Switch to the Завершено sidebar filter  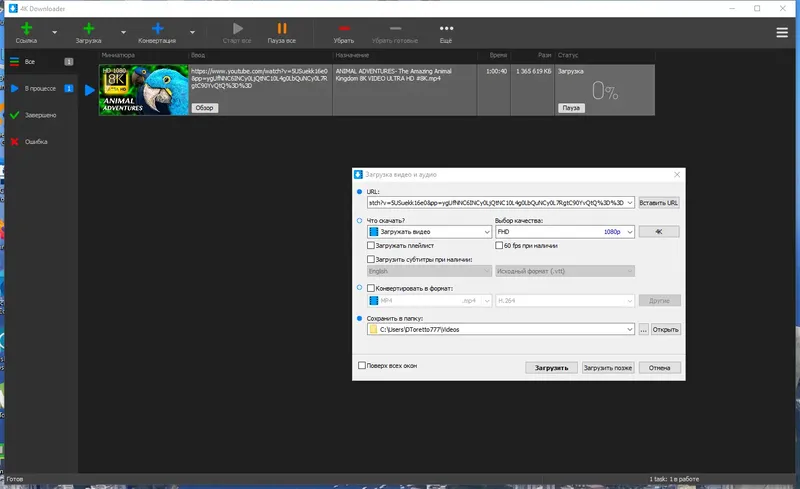pyautogui.click(x=40, y=115)
